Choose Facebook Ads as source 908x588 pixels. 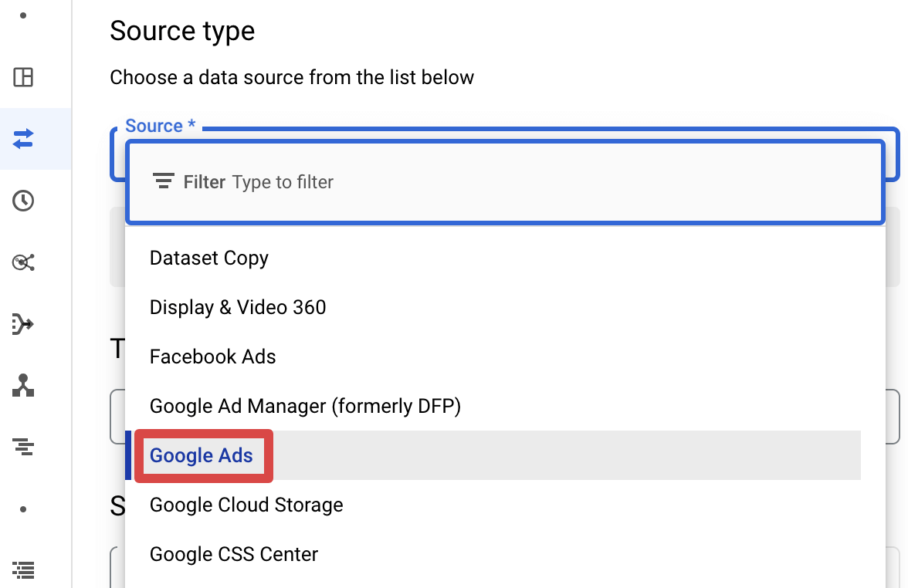point(493,357)
